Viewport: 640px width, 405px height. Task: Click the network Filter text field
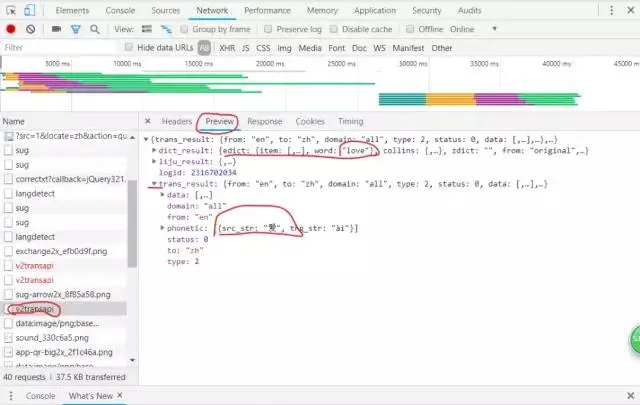pyautogui.click(x=61, y=47)
